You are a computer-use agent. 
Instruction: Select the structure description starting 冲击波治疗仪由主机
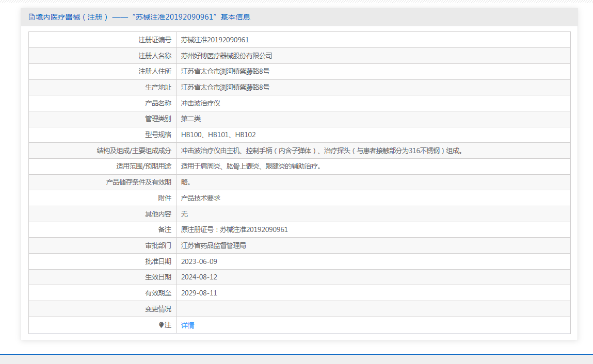(322, 151)
